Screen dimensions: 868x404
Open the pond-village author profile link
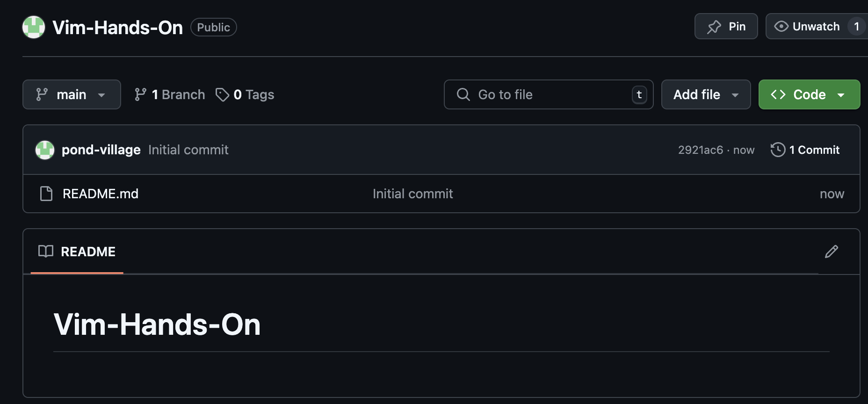(x=101, y=150)
